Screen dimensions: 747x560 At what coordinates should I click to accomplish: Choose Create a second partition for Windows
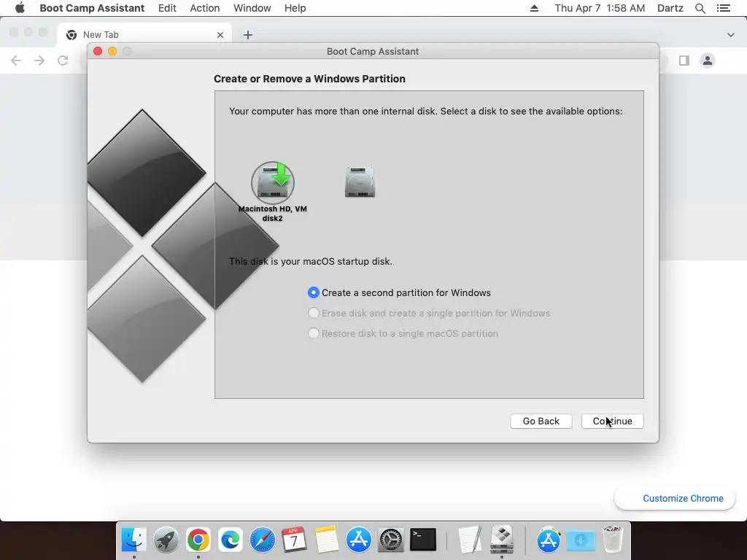point(399,292)
